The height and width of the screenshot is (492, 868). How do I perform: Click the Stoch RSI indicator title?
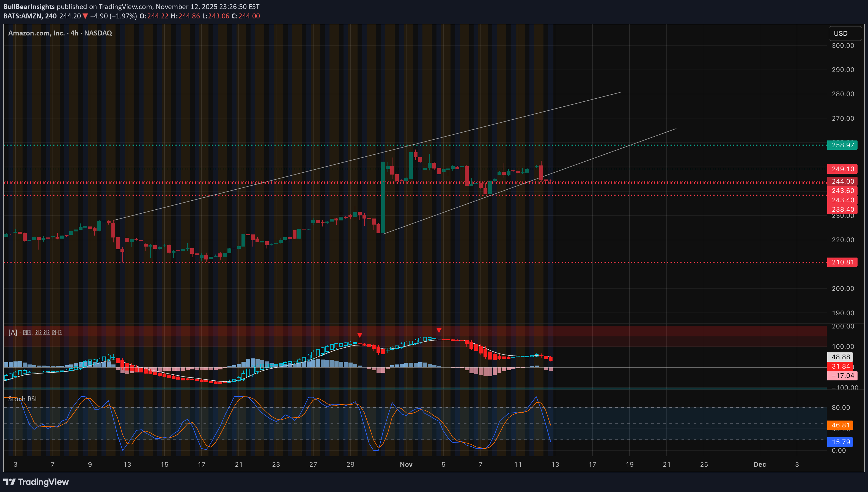click(22, 399)
